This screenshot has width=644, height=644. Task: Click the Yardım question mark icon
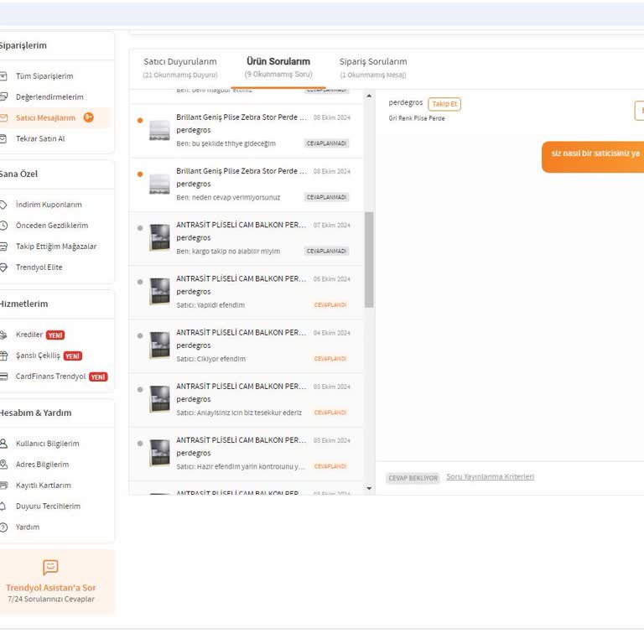[3, 527]
